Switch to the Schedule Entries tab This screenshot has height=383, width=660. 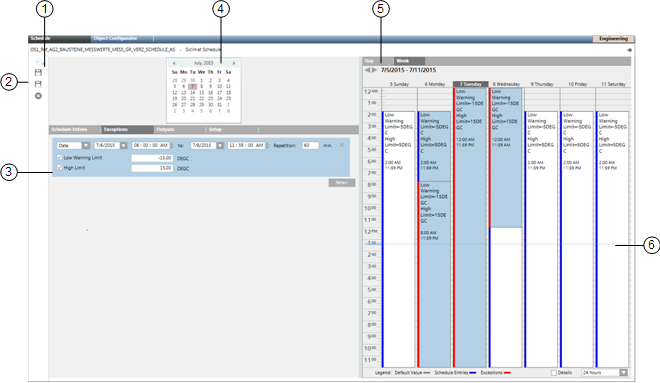pyautogui.click(x=75, y=129)
